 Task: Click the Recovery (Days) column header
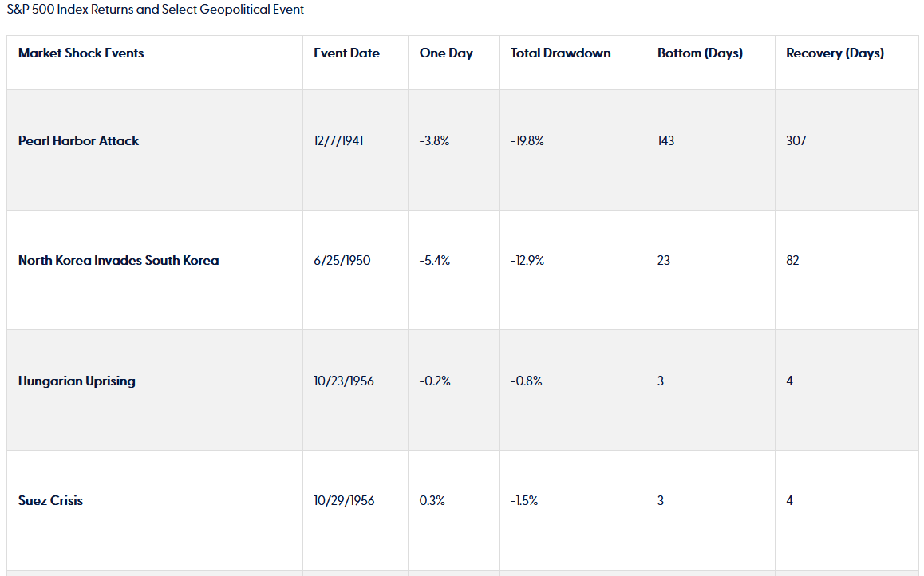tap(835, 53)
